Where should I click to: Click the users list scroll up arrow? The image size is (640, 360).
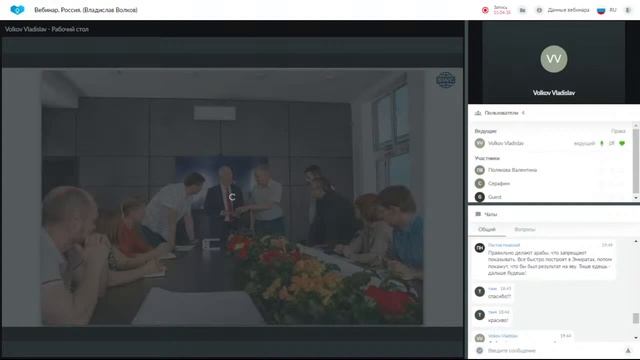click(636, 125)
